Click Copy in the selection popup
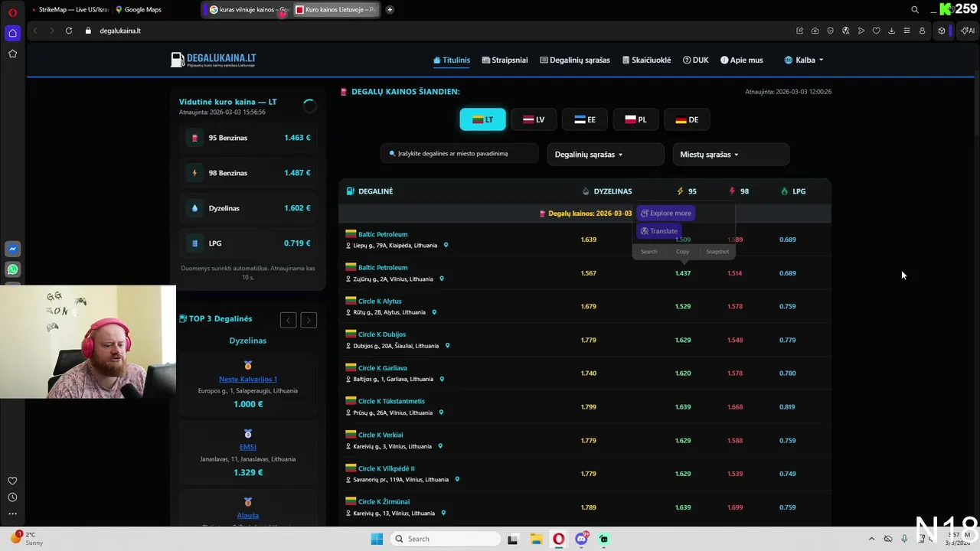 tap(682, 252)
